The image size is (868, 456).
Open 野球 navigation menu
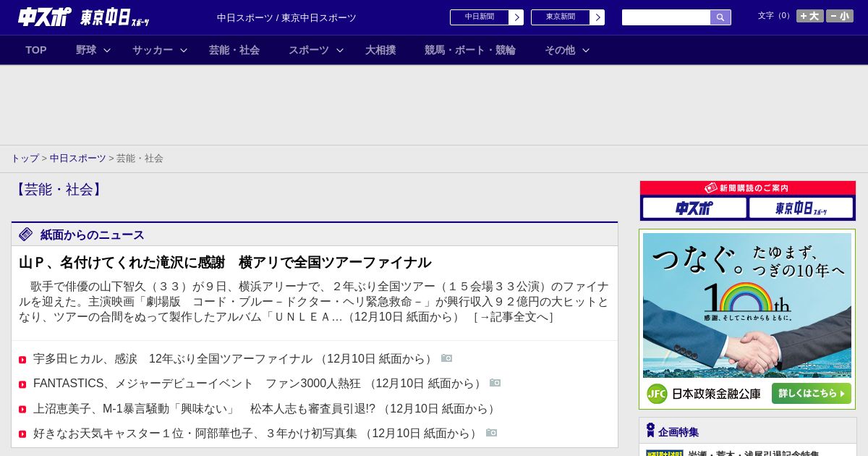tap(86, 50)
